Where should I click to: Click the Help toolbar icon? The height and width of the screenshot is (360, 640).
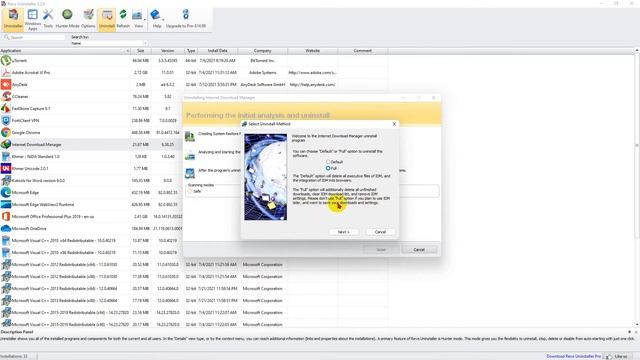point(156,19)
